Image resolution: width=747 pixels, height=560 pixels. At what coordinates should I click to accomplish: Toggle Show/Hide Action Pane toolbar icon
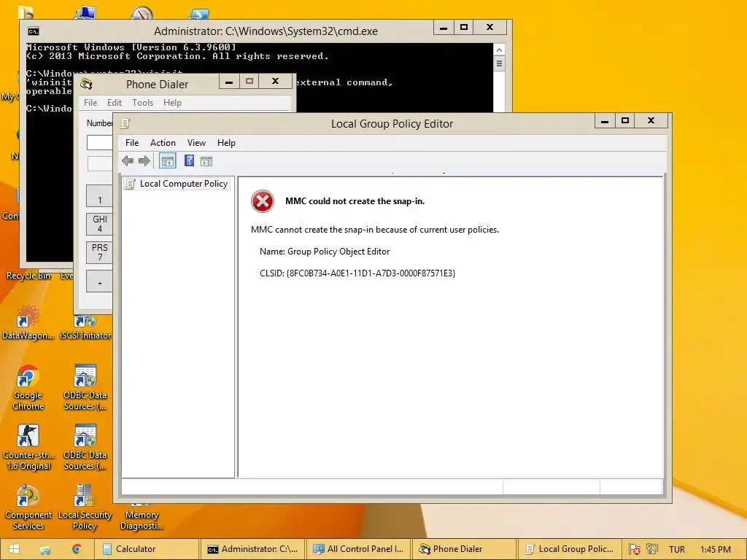(x=206, y=161)
